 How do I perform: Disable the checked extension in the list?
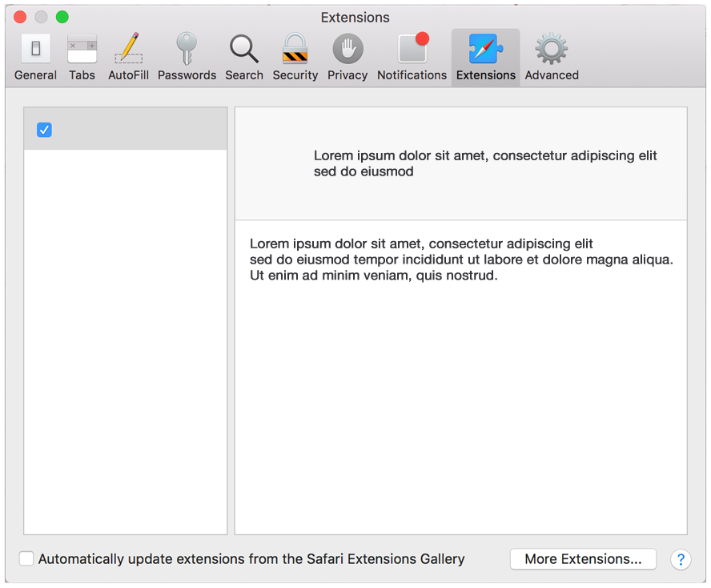(45, 130)
